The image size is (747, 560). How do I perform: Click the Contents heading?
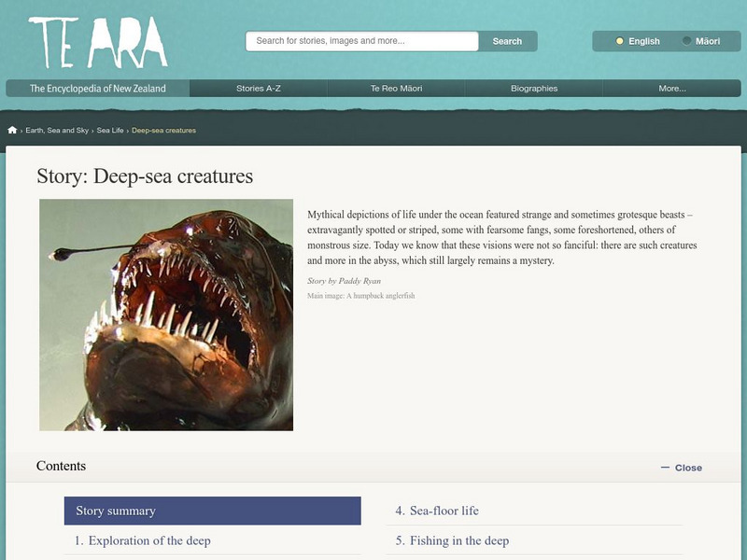pyautogui.click(x=61, y=466)
